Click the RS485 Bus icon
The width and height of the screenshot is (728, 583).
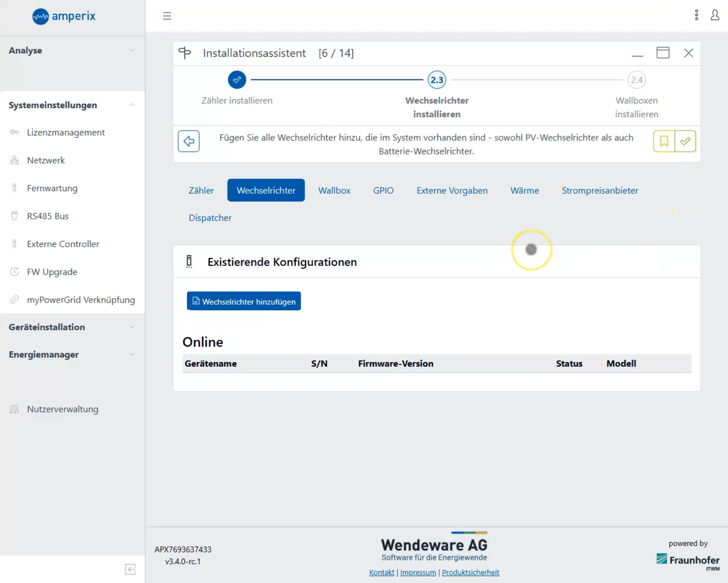click(15, 216)
